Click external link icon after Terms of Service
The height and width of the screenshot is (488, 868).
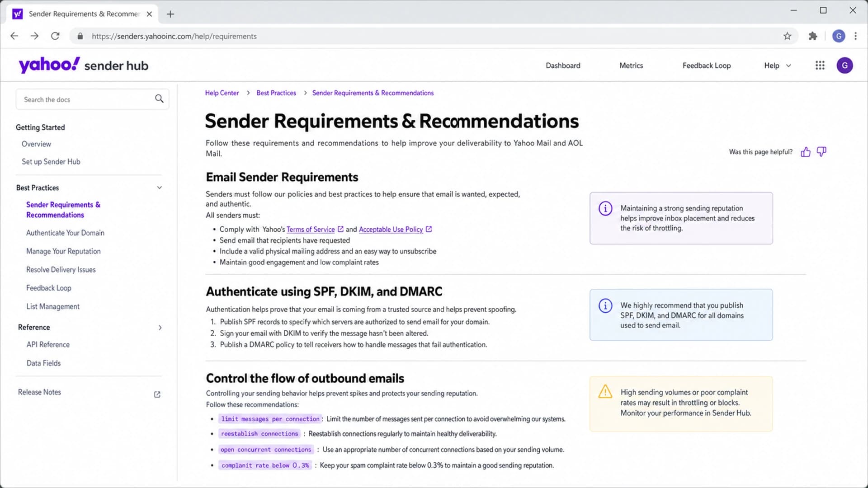pos(340,229)
